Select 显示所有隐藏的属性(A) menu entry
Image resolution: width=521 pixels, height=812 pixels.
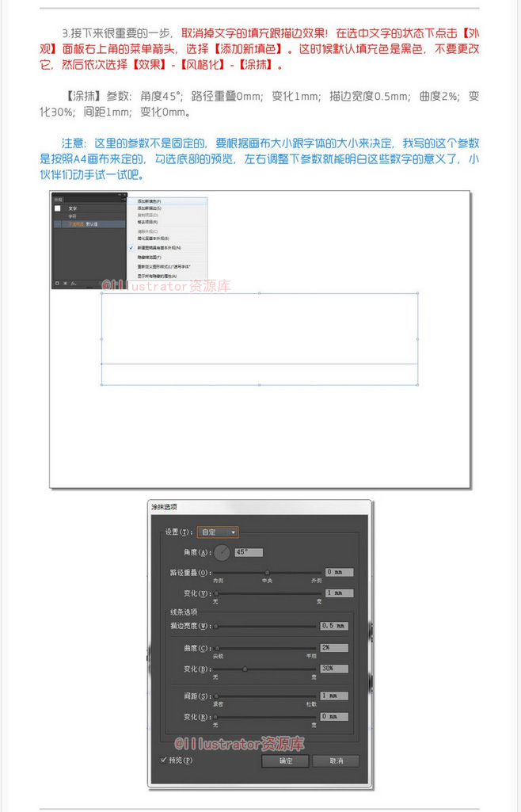(x=167, y=276)
